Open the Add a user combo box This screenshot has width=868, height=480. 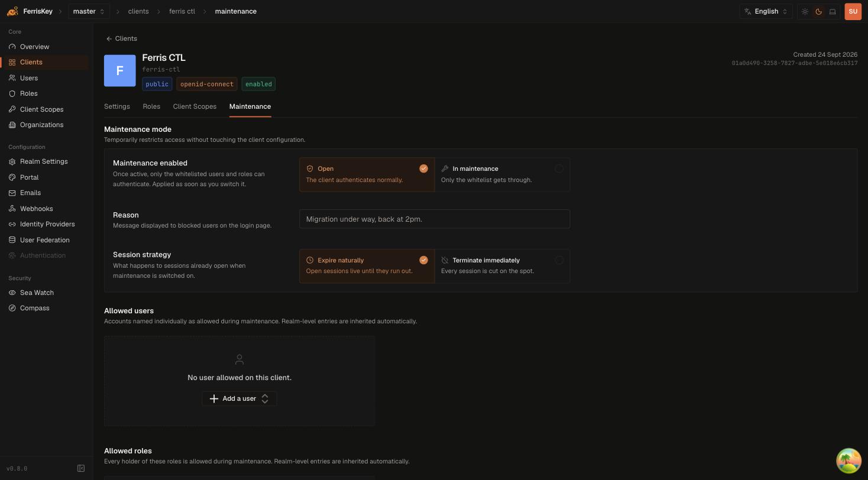tap(239, 398)
